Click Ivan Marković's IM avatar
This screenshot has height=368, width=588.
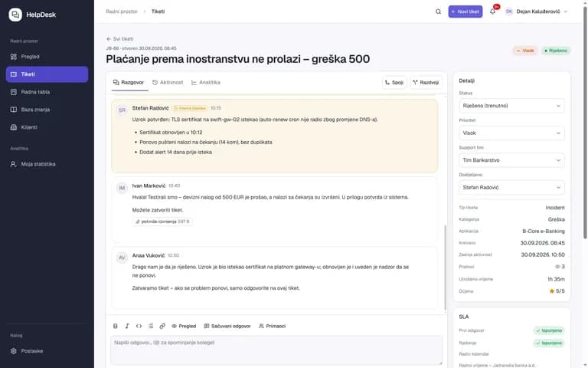[x=122, y=188]
